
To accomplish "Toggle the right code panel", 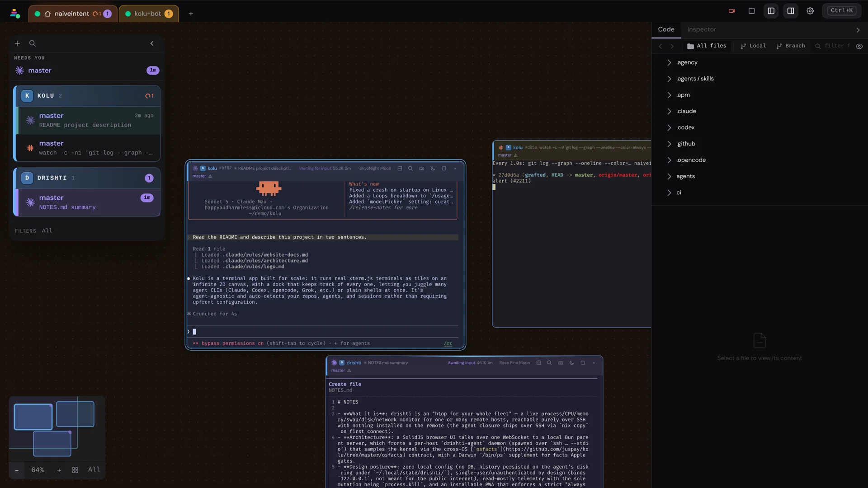I will click(x=791, y=11).
